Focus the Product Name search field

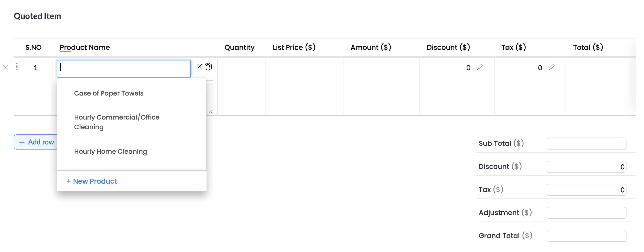click(124, 69)
